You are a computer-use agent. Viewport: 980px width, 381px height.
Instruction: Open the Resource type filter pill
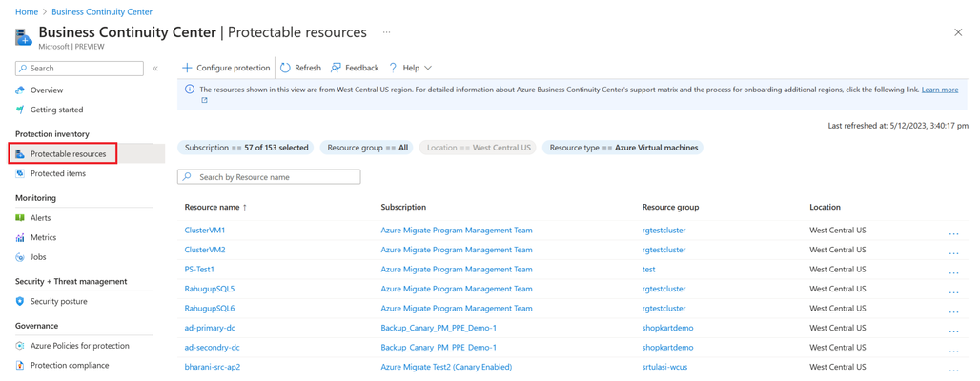[x=623, y=148]
